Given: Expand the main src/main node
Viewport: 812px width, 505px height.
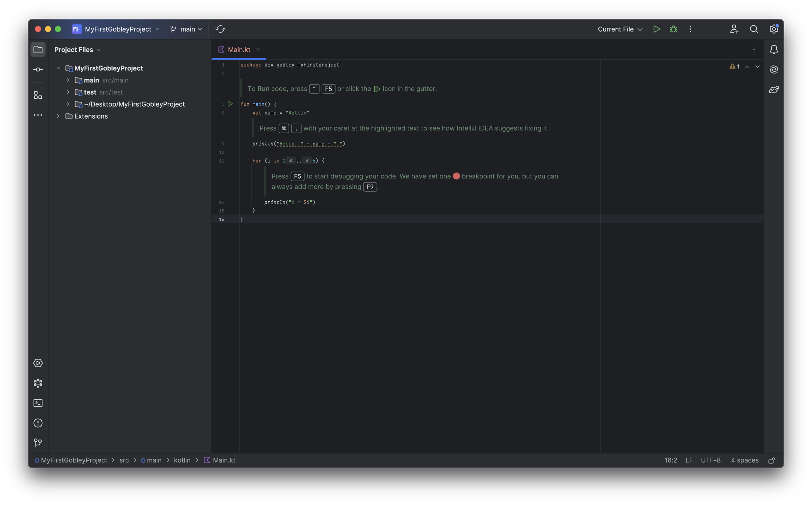Looking at the screenshot, I should (68, 80).
